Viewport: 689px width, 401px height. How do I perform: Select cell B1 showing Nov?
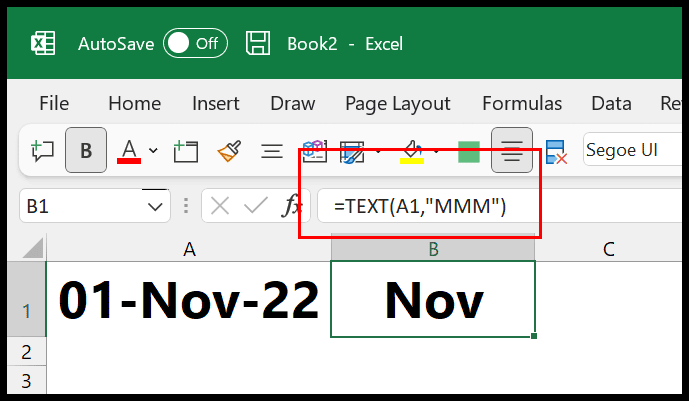point(433,300)
